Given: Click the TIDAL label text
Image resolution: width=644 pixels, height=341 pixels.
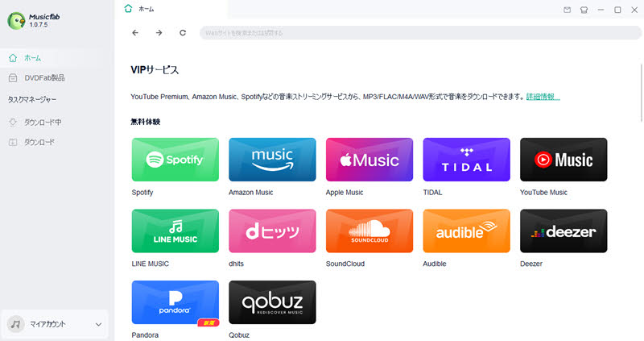Looking at the screenshot, I should point(432,192).
